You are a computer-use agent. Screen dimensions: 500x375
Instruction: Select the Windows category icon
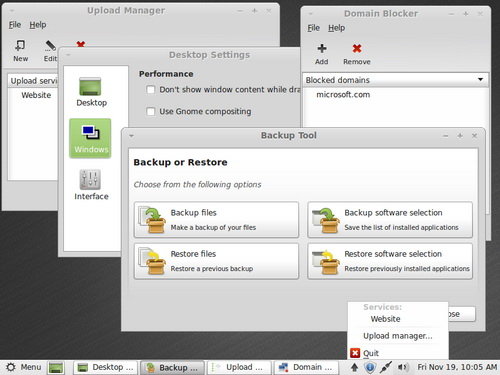90,133
